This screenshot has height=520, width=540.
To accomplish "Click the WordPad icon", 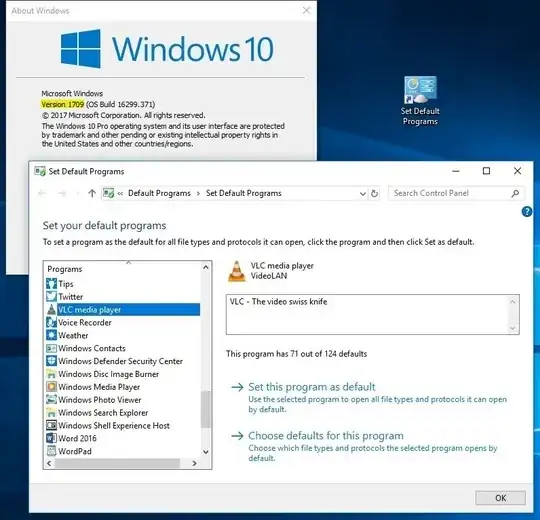I will (51, 451).
